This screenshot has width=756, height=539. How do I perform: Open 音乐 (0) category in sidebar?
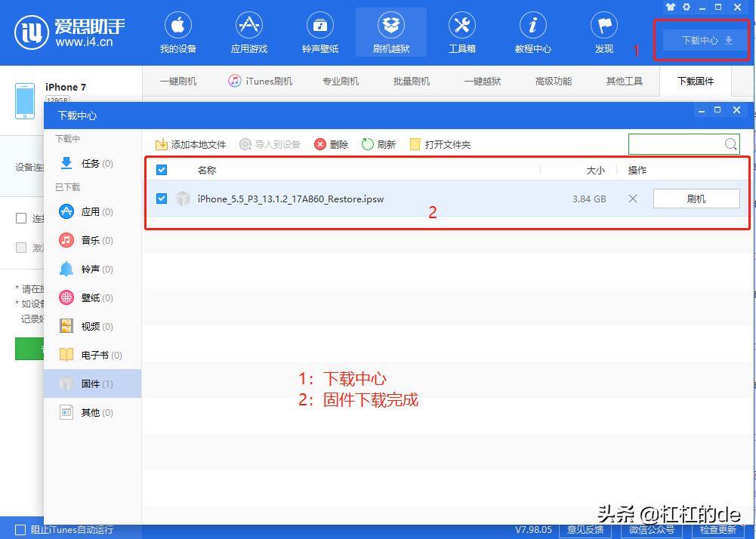coord(93,240)
